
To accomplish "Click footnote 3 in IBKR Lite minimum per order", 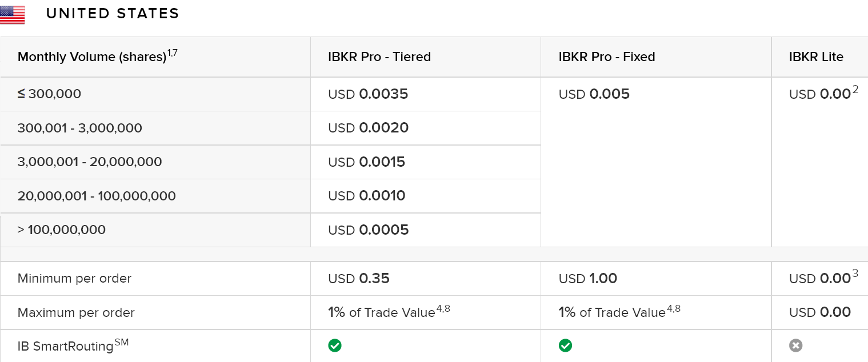I will (855, 274).
